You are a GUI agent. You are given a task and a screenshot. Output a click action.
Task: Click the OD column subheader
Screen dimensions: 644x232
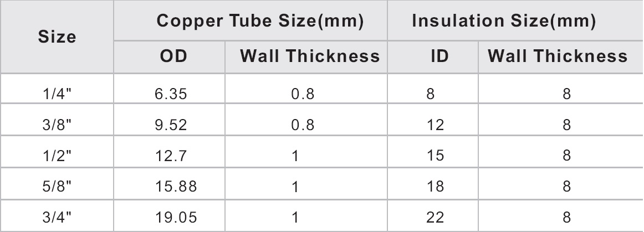[173, 56]
